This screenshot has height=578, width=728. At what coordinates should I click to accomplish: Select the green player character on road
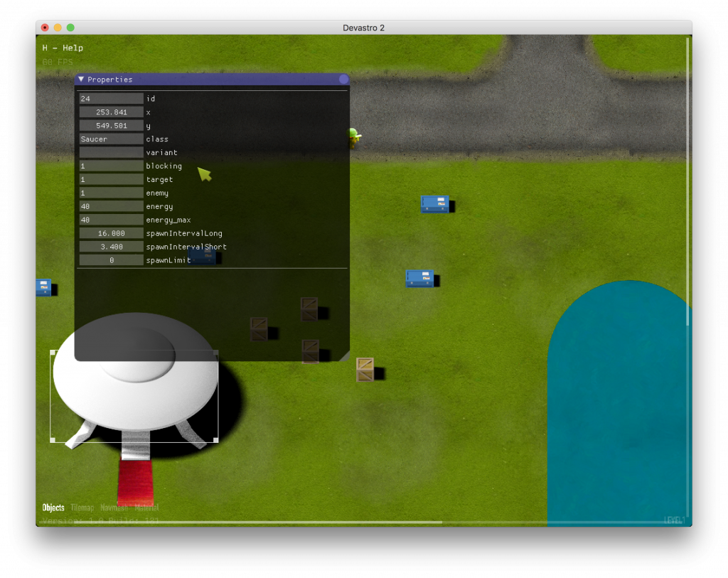click(x=354, y=137)
